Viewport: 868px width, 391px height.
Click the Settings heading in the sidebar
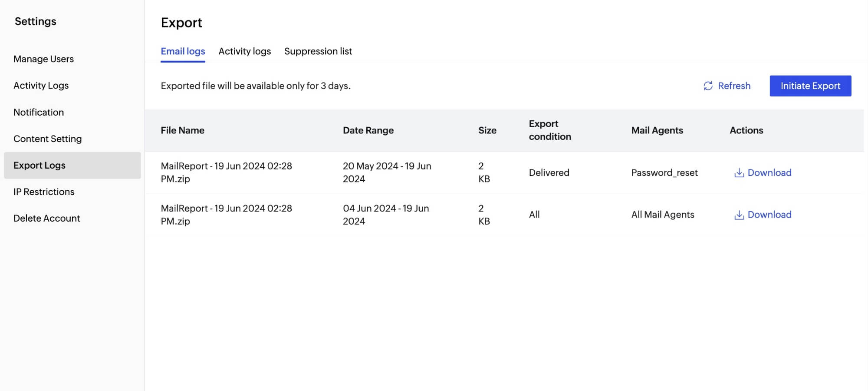pyautogui.click(x=35, y=21)
